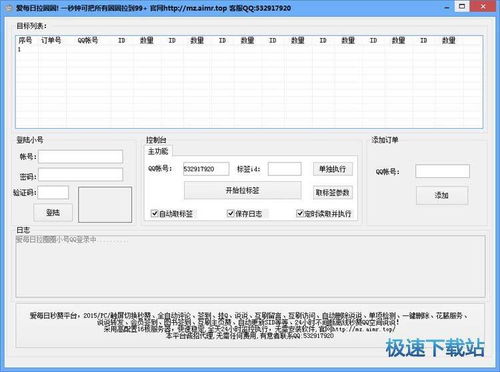Click the 登陆 login button
The height and width of the screenshot is (372, 500).
coord(53,212)
